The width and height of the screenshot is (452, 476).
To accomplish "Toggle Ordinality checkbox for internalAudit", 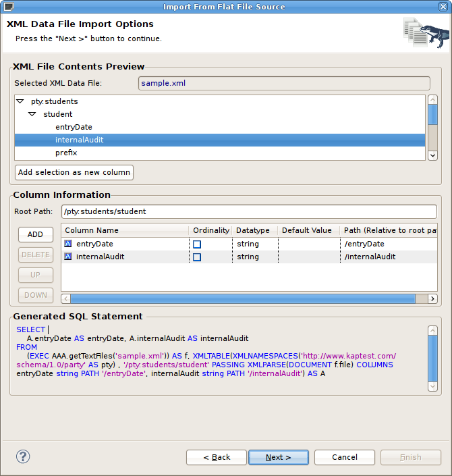I will click(197, 257).
